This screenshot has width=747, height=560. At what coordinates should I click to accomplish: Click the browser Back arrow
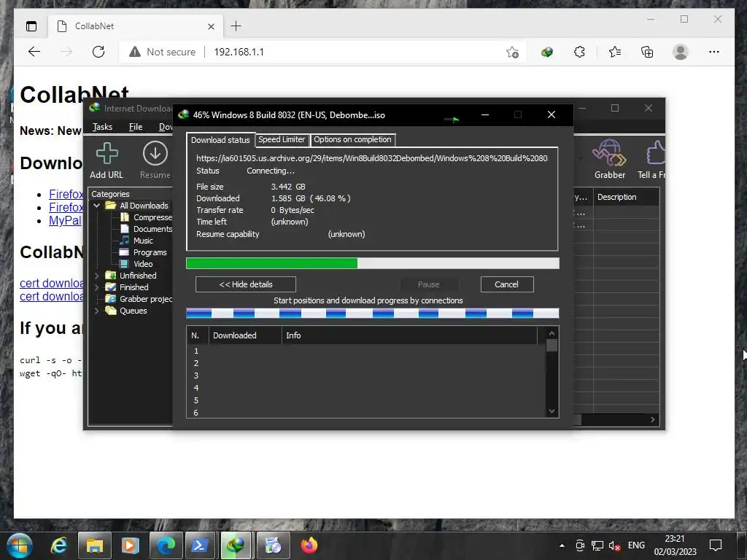point(34,52)
